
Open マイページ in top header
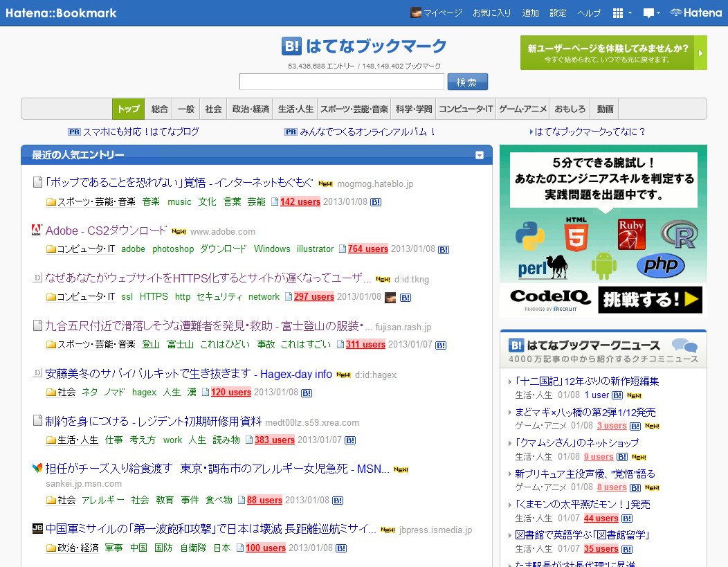(437, 13)
